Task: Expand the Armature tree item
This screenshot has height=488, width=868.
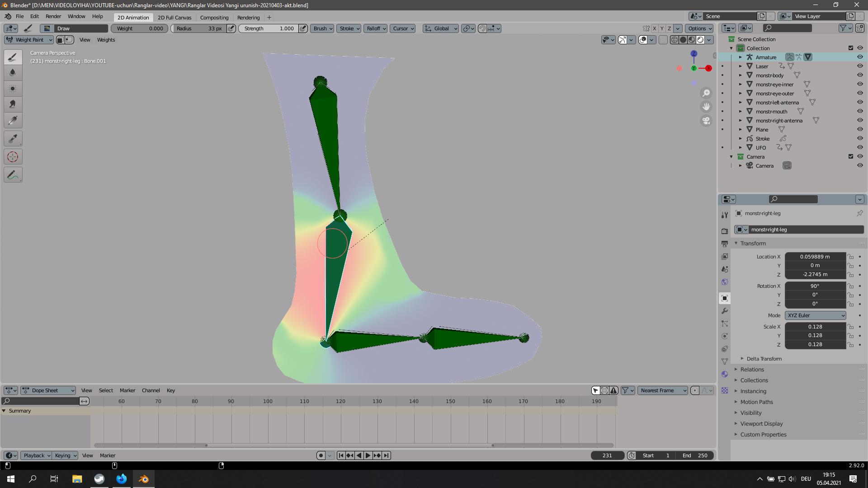Action: point(741,57)
